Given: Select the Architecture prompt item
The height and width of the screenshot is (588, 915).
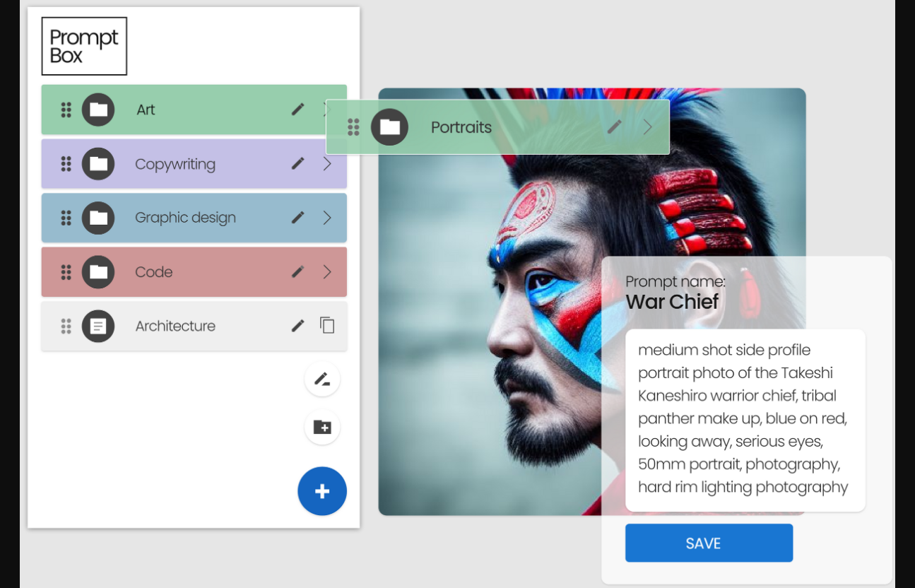Looking at the screenshot, I should coord(175,326).
